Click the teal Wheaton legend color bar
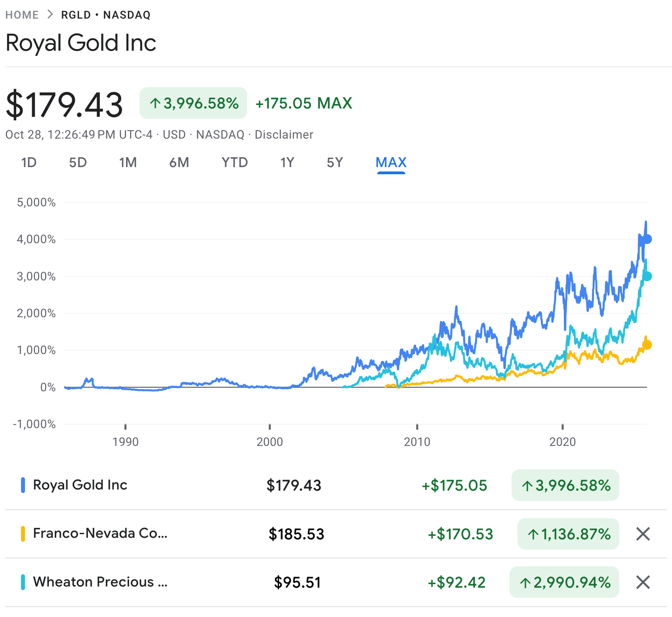 [23, 582]
